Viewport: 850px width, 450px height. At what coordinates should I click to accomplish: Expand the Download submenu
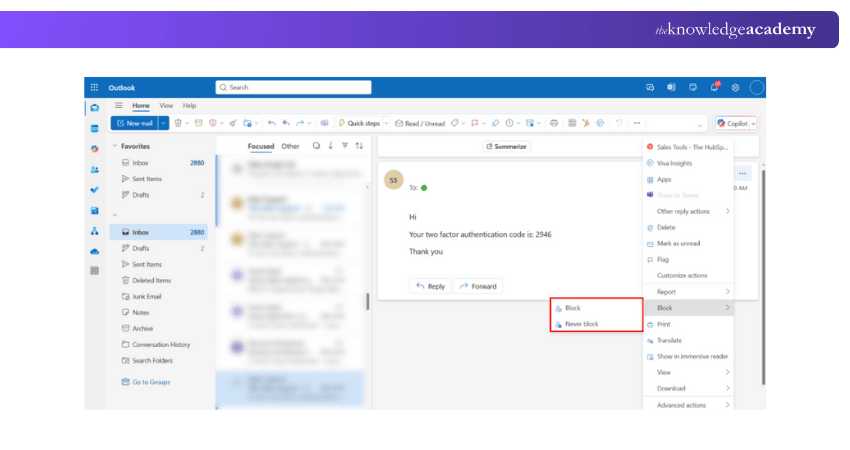click(688, 388)
